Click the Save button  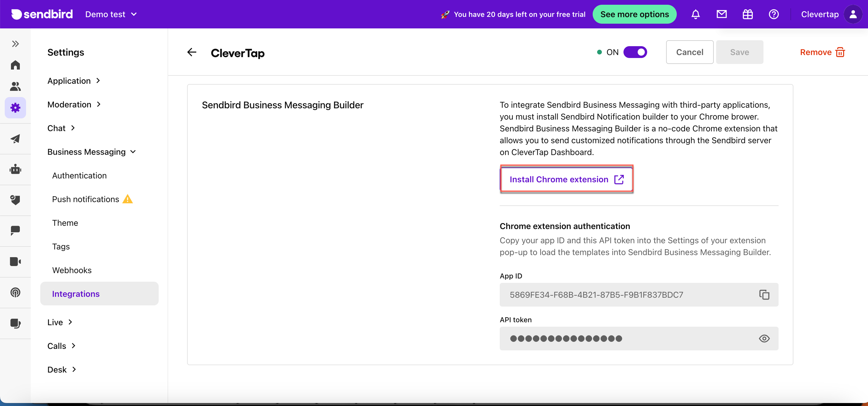pyautogui.click(x=739, y=52)
